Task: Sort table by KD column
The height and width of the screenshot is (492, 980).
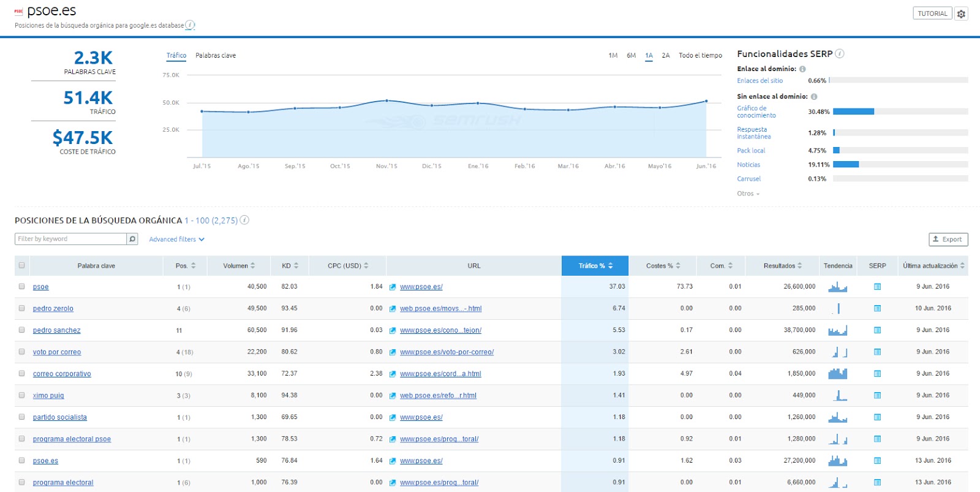Action: tap(290, 266)
